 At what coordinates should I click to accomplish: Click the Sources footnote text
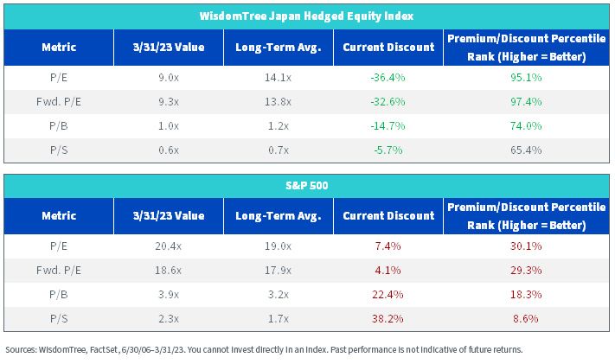[264, 350]
